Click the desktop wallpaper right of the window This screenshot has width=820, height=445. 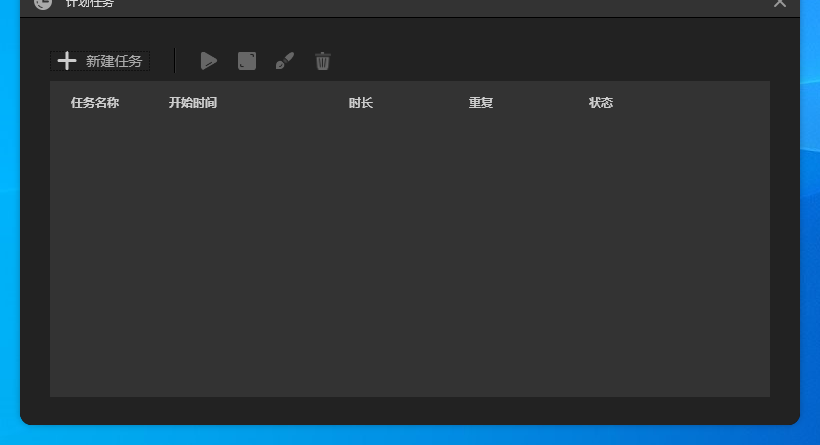pos(810,250)
